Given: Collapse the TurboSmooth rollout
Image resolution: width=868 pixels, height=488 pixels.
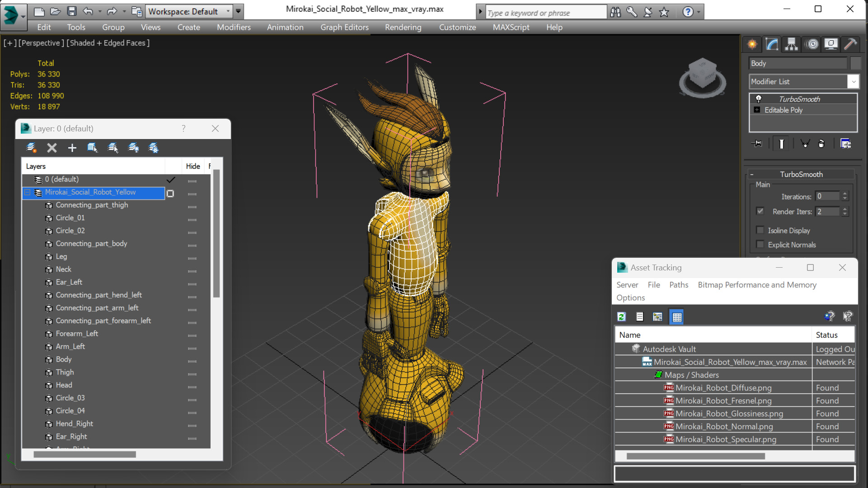Looking at the screenshot, I should (752, 174).
